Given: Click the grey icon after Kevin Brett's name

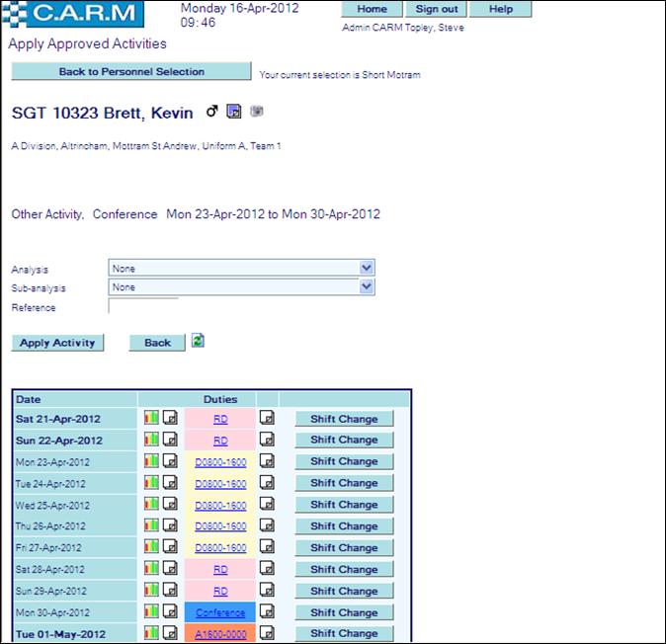Looking at the screenshot, I should coord(257,112).
